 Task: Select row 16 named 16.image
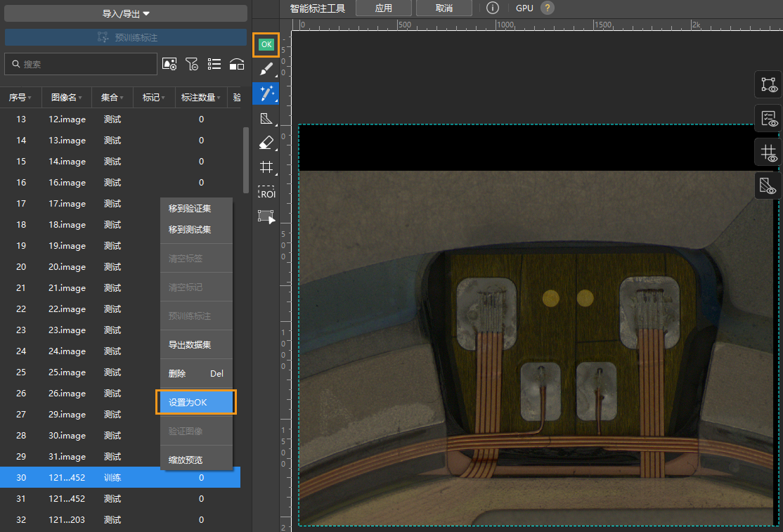120,183
